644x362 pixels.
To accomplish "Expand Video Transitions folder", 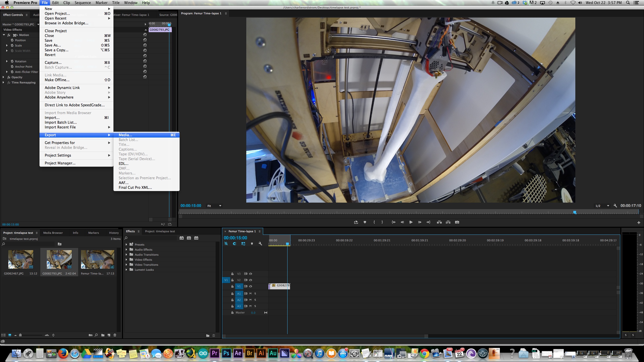I will [x=127, y=264].
